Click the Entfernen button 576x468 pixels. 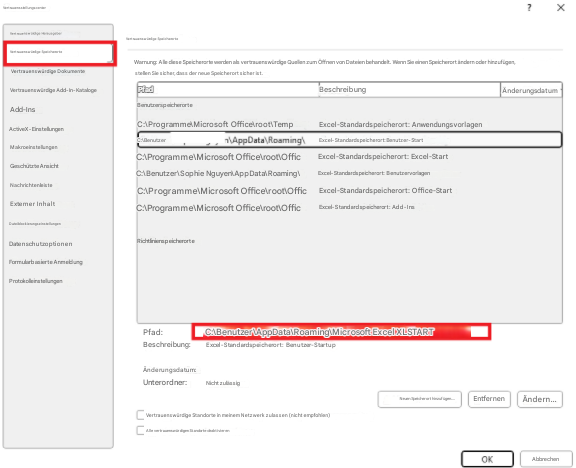[489, 399]
